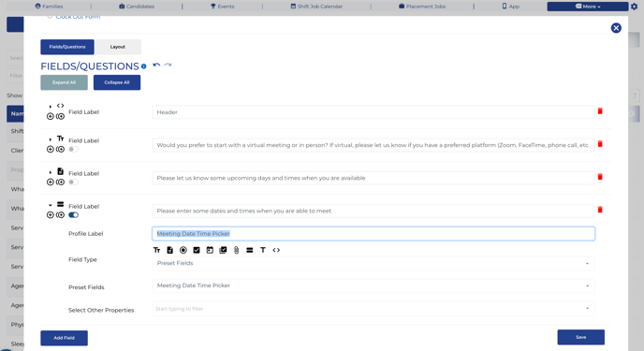Select the short text (Tt) field type icon
Viewport: 644px width, 351px height.
(x=156, y=250)
